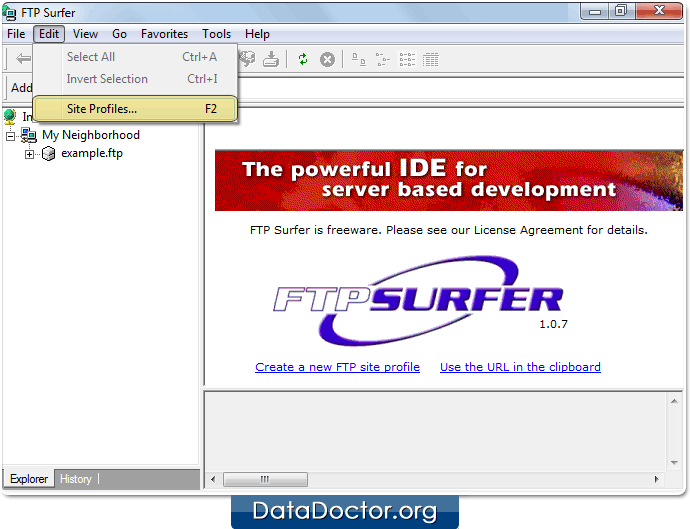
Task: Click the Stop (X circle) icon
Action: tap(327, 59)
